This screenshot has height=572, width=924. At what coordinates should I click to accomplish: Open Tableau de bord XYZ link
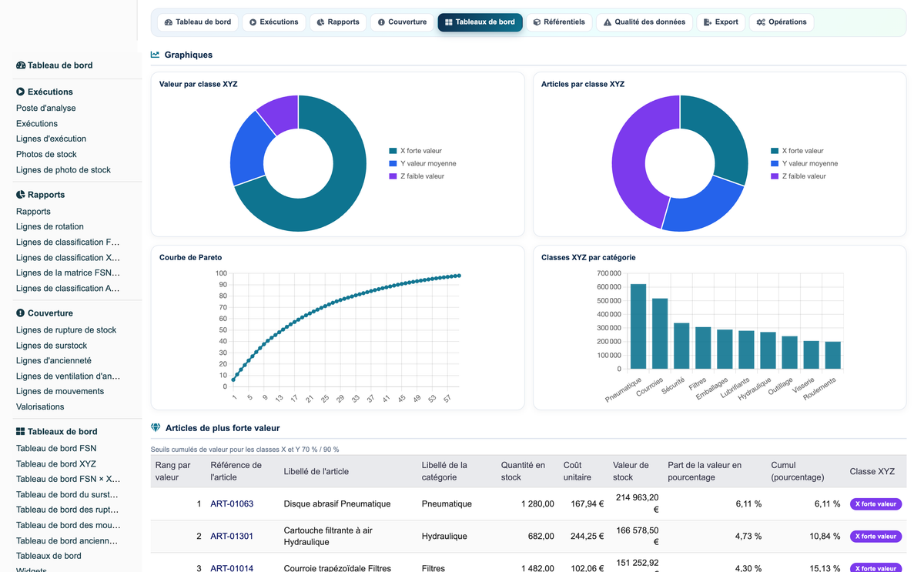click(x=56, y=464)
